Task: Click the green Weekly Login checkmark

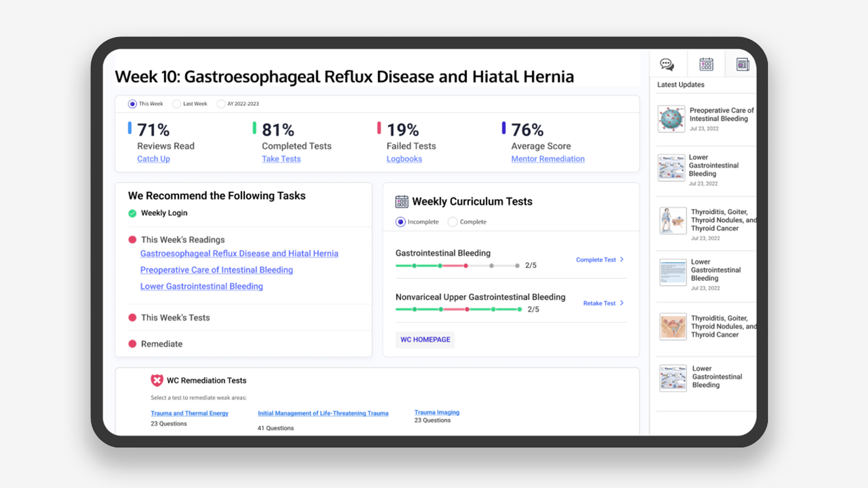Action: (132, 213)
